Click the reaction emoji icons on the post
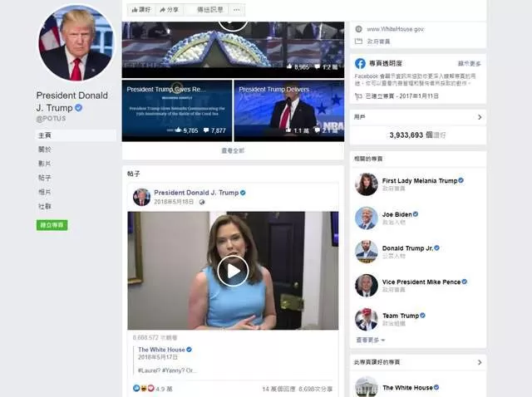The height and width of the screenshot is (397, 532). click(x=144, y=388)
